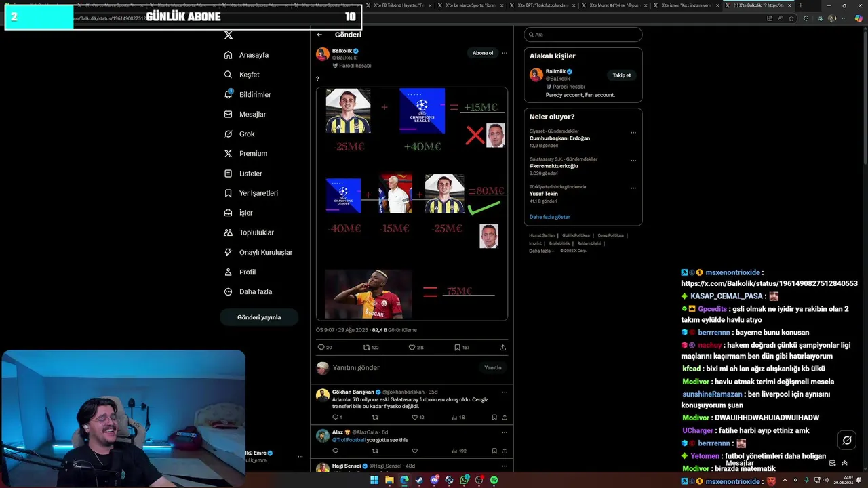Click the Gönderi yayınla button
The image size is (868, 488).
[259, 317]
